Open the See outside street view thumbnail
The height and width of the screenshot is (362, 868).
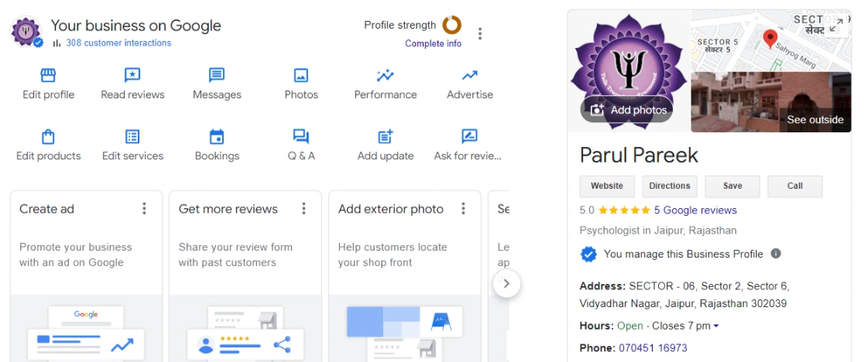point(770,102)
